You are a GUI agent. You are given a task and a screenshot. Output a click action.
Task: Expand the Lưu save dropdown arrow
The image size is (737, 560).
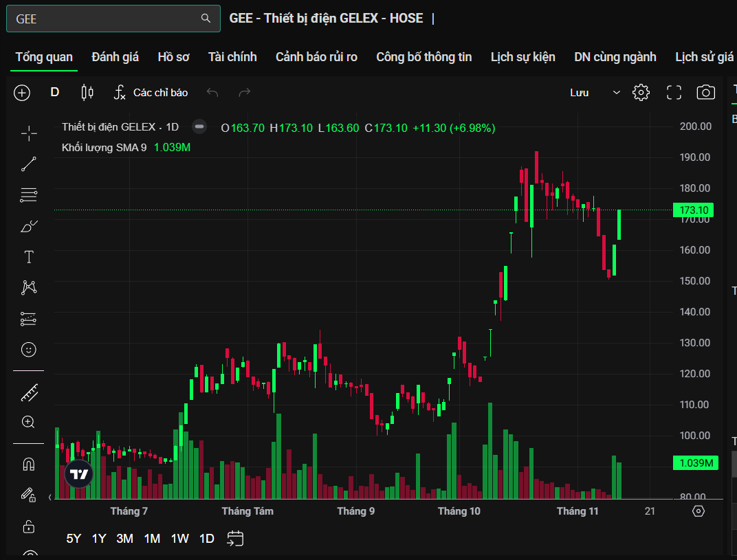(x=616, y=93)
